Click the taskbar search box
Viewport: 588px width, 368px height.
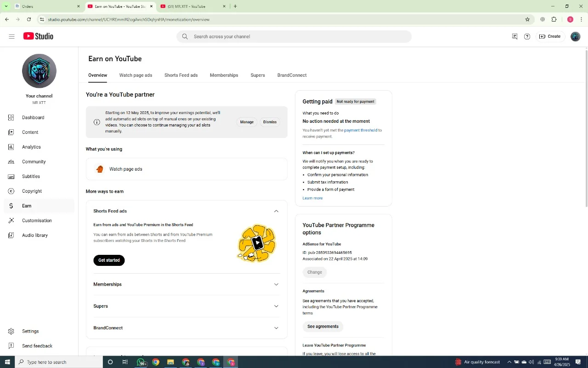click(59, 362)
